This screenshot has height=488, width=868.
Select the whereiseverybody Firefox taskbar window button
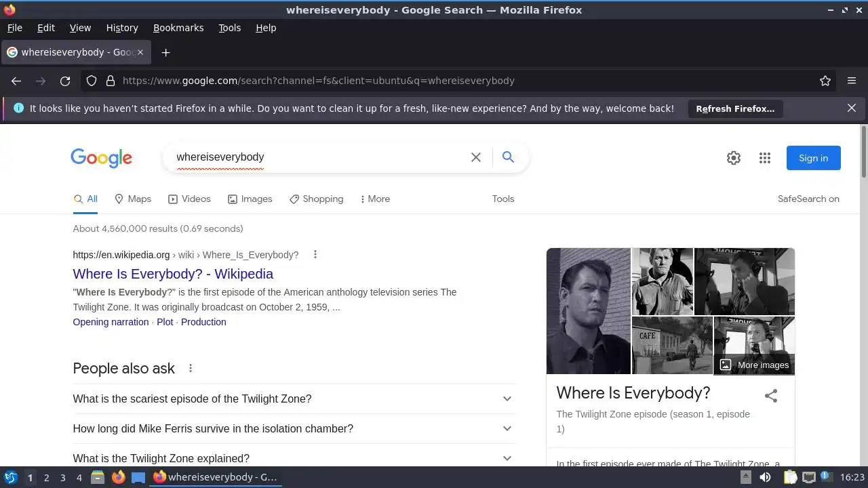215,477
